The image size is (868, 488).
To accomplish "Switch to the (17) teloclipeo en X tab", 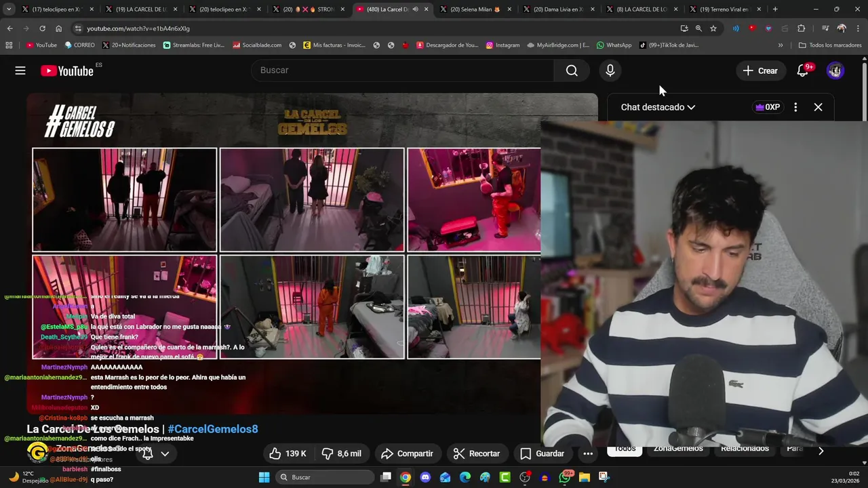I will click(57, 9).
